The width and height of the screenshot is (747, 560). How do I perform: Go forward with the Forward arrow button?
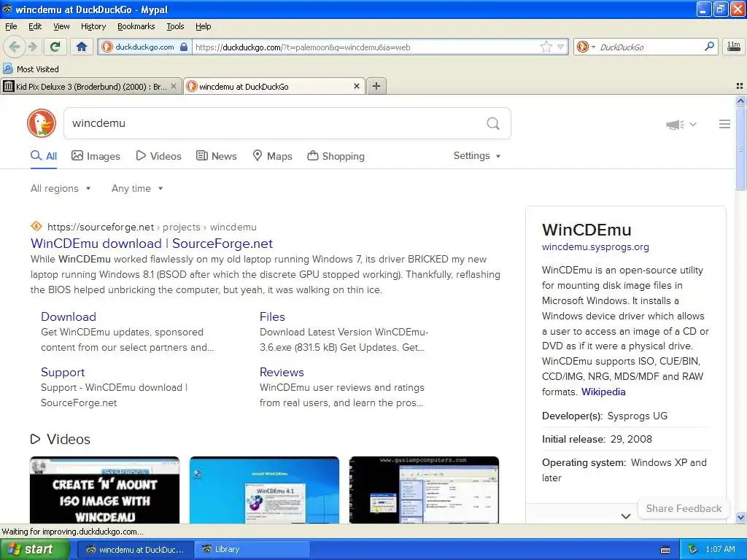pyautogui.click(x=33, y=47)
